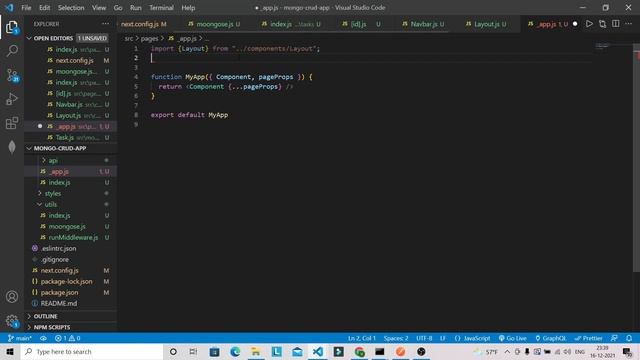
Task: Expand the styles folder
Action: point(53,193)
